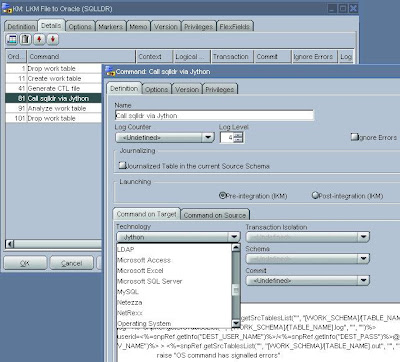Click technology list scrollbar up arrow
The image size is (400, 362).
[x=236, y=247]
